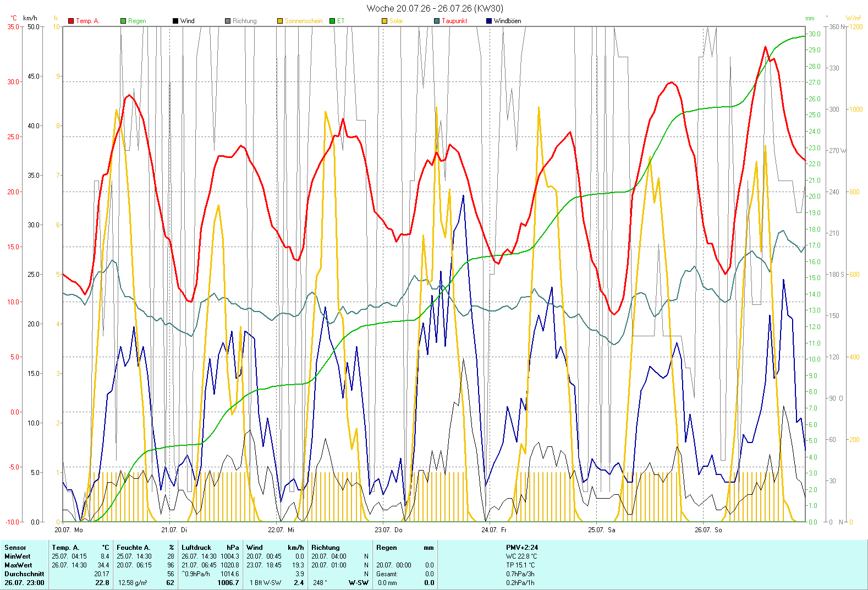
Task: Click the wind chill value 'WC 22.8 °C'
Action: coord(521,556)
